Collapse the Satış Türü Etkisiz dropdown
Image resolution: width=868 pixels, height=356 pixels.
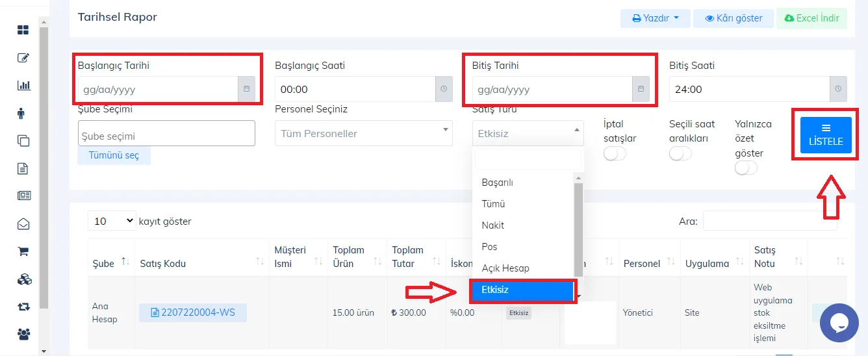[x=528, y=133]
